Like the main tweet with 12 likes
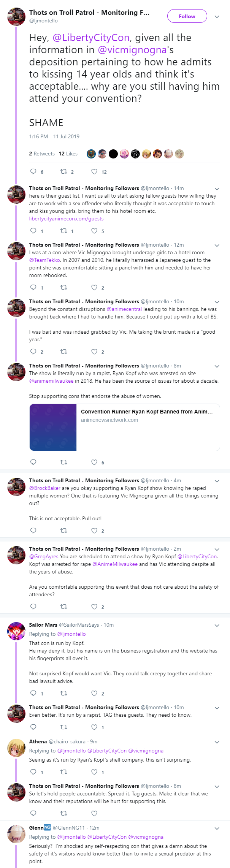 click(94, 172)
